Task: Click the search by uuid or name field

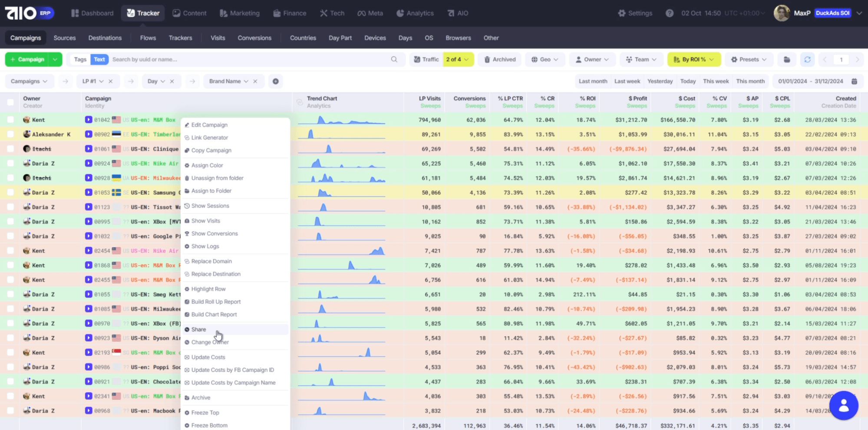Action: click(248, 59)
